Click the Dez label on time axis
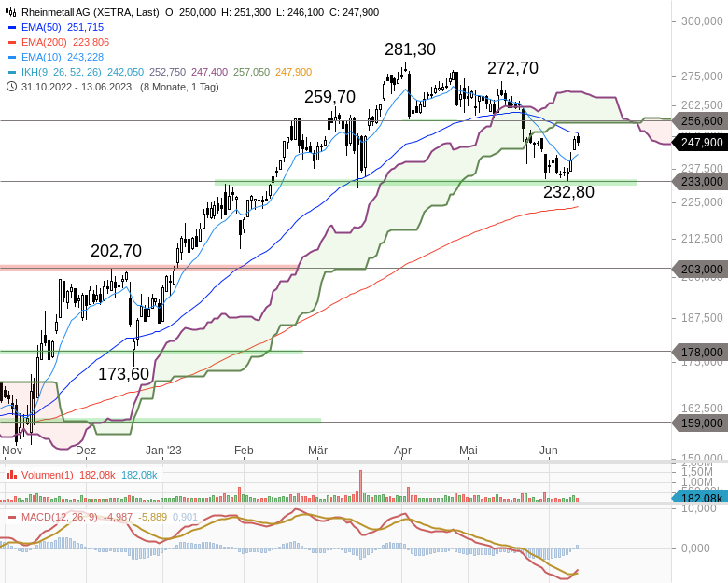Screen dimensions: 728x583 [86, 451]
